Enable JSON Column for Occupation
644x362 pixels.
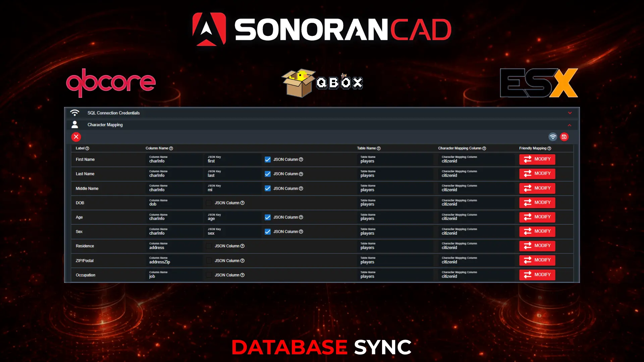tap(209, 275)
